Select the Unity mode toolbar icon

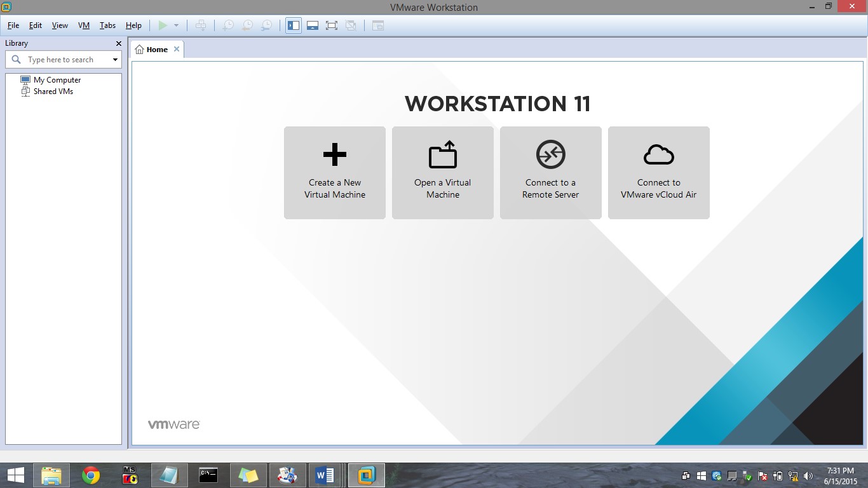(351, 25)
